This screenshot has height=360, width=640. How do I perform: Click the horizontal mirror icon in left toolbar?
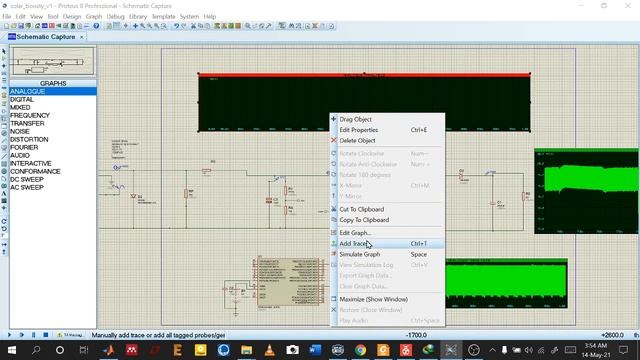point(4,244)
